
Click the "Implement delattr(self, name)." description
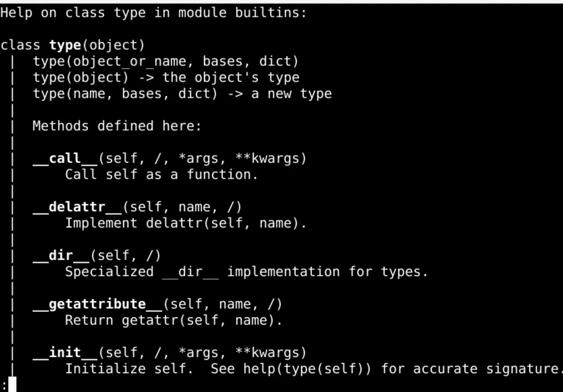coord(186,223)
